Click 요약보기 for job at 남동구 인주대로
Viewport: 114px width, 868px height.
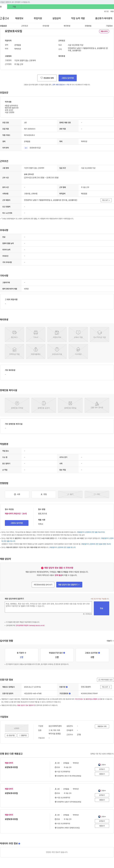click(x=102, y=795)
